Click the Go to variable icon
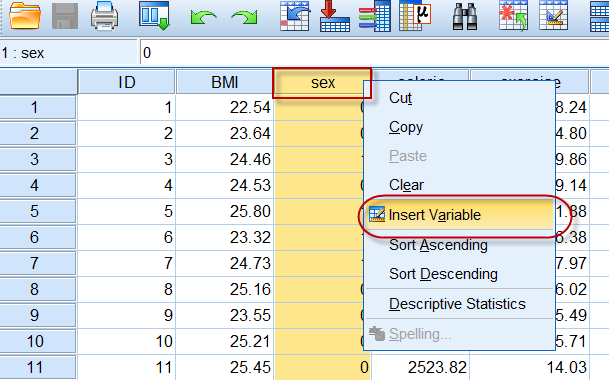 coord(334,16)
